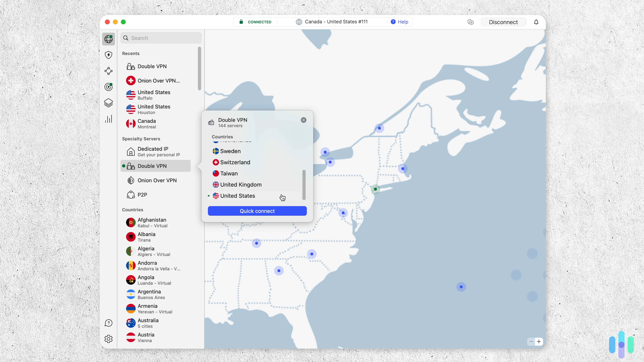Open the notifications bell

tap(536, 22)
